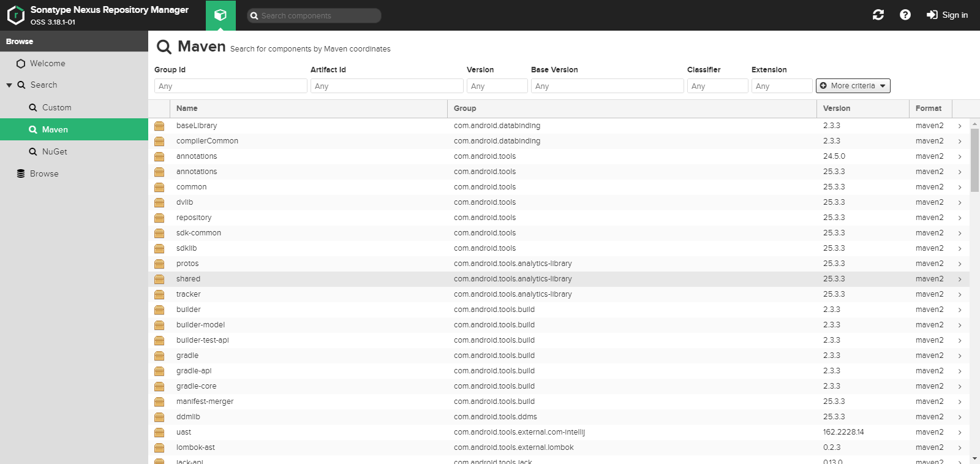980x464 pixels.
Task: Collapse the Search tree node arrow
Action: (x=9, y=85)
